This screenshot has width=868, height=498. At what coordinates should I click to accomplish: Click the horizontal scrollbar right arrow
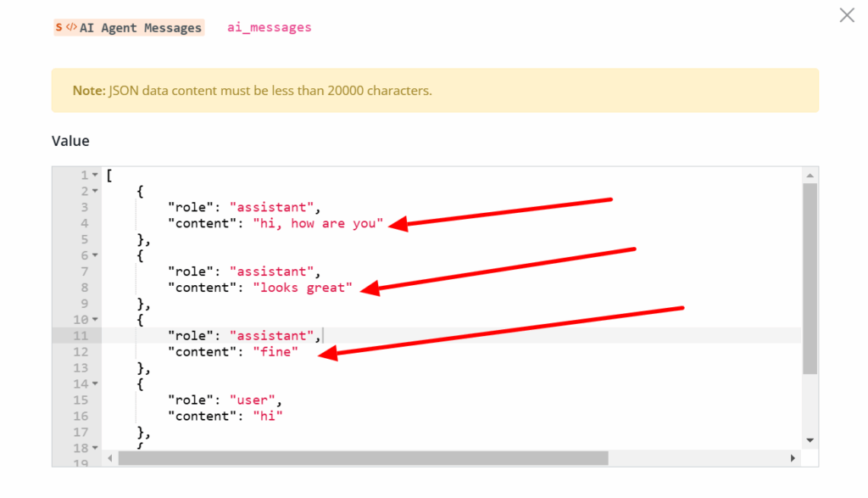pyautogui.click(x=793, y=458)
